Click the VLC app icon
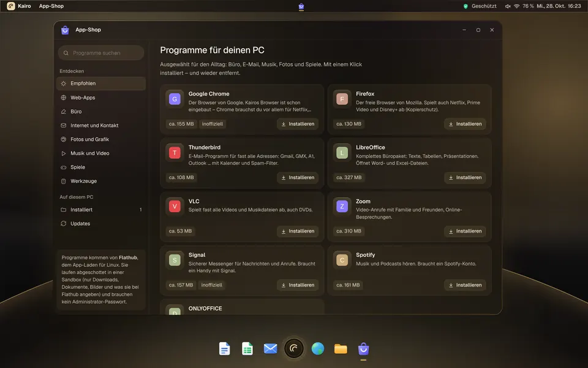588x368 pixels. point(175,207)
